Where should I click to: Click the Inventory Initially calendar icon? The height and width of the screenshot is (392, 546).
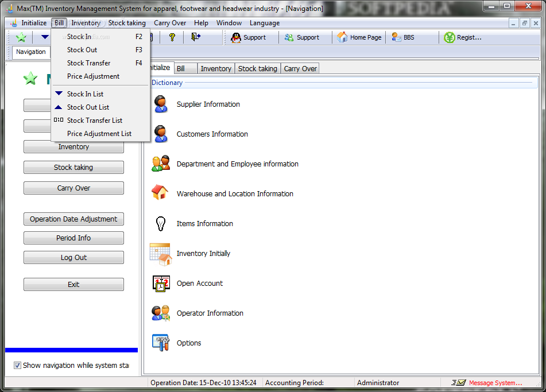(x=161, y=254)
